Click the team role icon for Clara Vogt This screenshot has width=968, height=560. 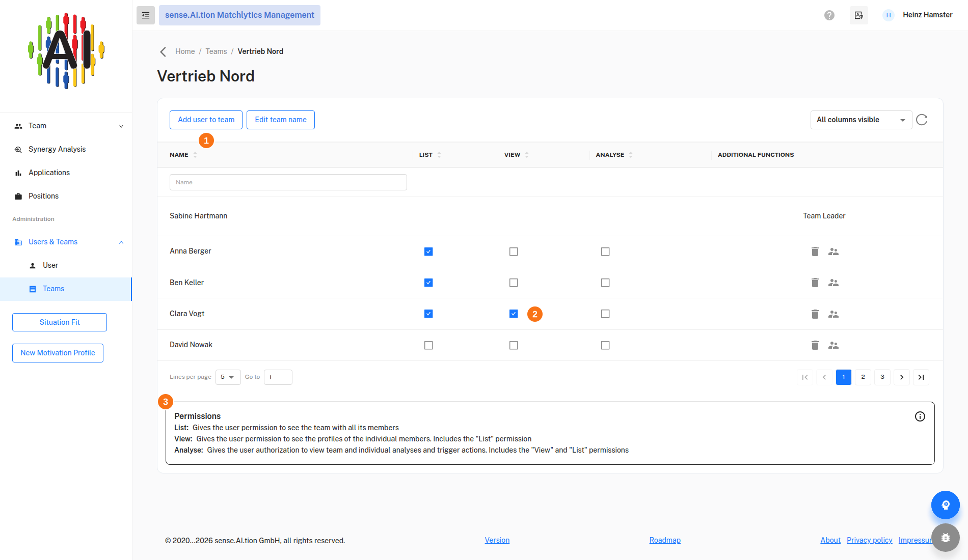[833, 314]
